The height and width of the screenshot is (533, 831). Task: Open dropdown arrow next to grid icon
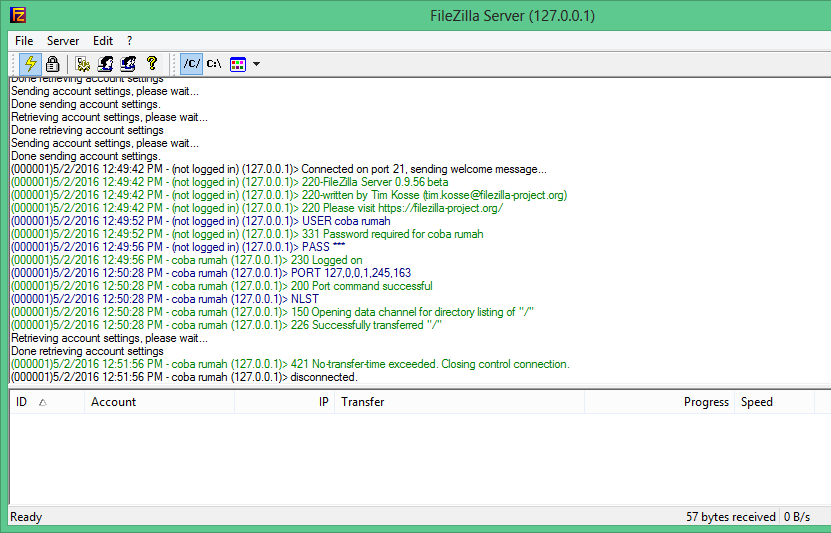pyautogui.click(x=257, y=64)
